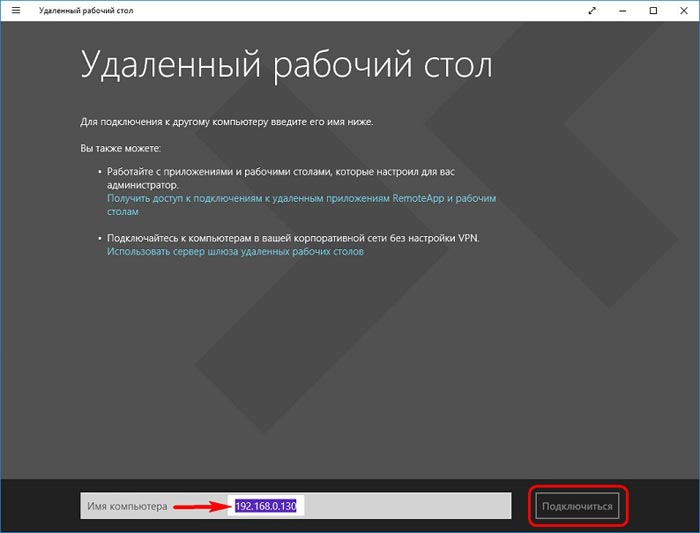Toggle full-screen expand arrows icon
The width and height of the screenshot is (700, 533).
592,11
